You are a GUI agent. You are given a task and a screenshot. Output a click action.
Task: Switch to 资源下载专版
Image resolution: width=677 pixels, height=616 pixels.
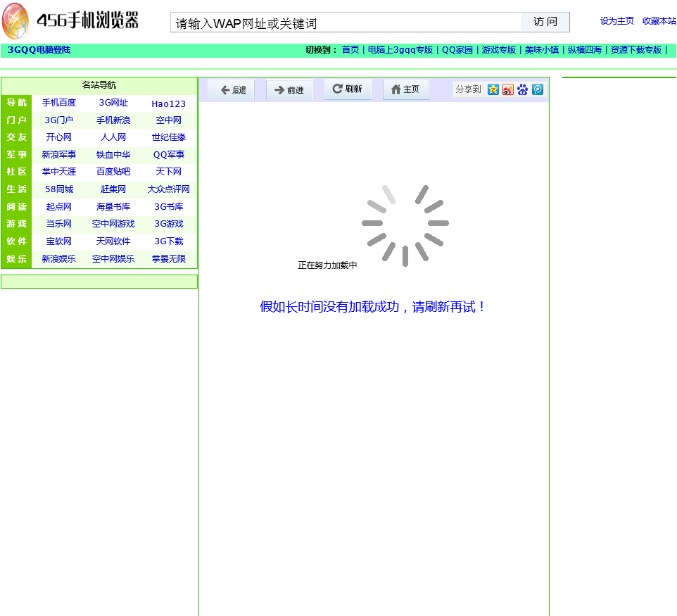636,50
